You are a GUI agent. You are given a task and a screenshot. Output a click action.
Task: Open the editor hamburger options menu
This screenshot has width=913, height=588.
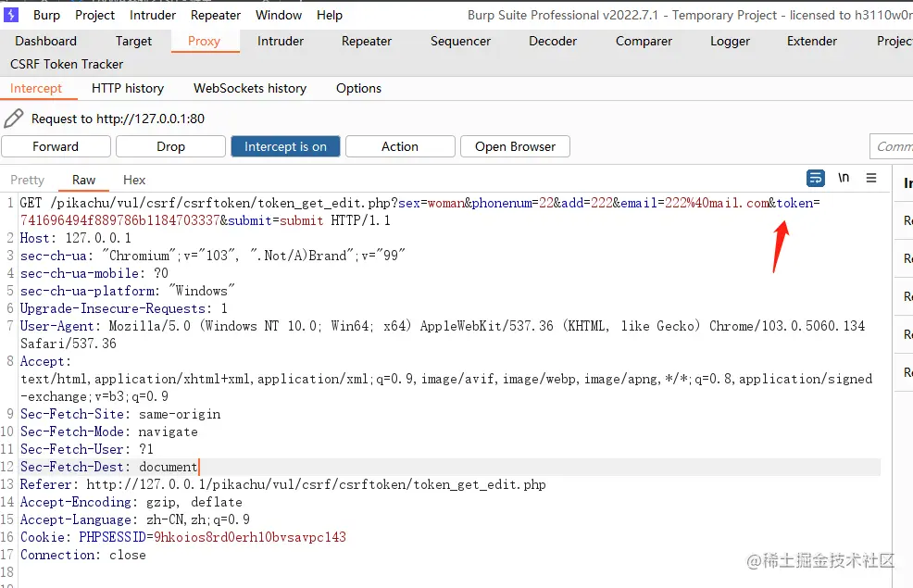point(871,178)
